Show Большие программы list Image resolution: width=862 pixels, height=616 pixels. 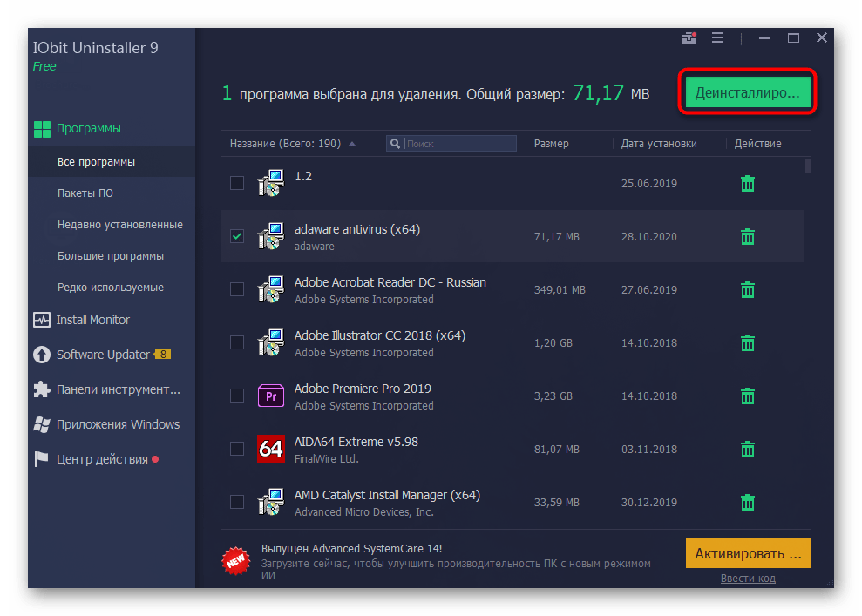111,256
